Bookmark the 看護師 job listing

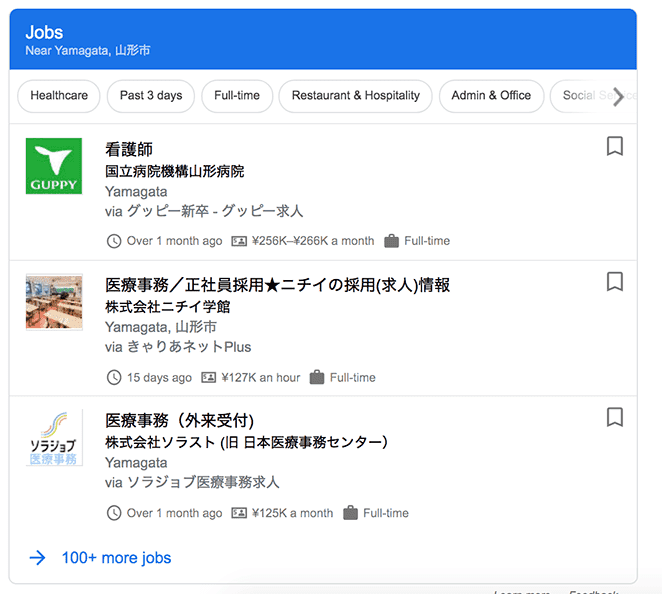click(615, 146)
